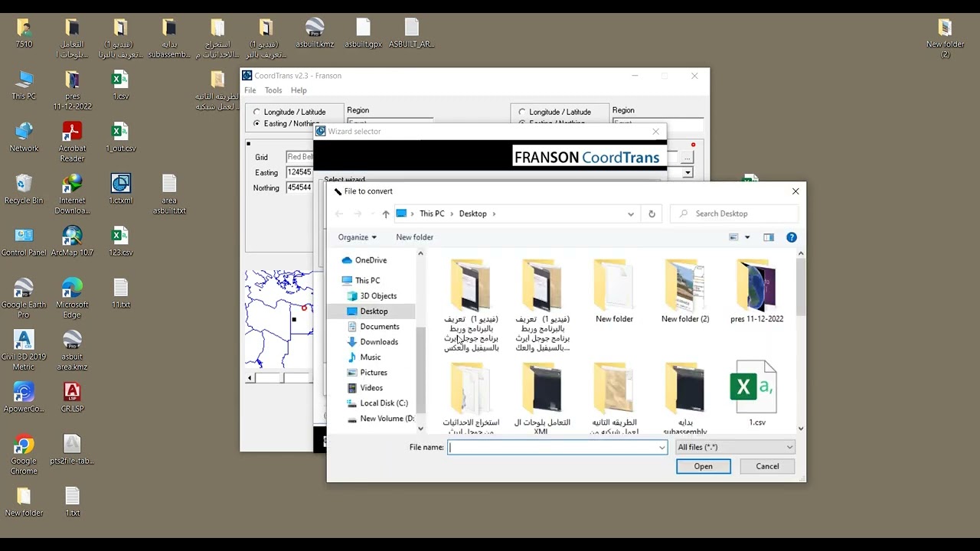Go up one folder level in dialog
The image size is (980, 551).
[385, 214]
